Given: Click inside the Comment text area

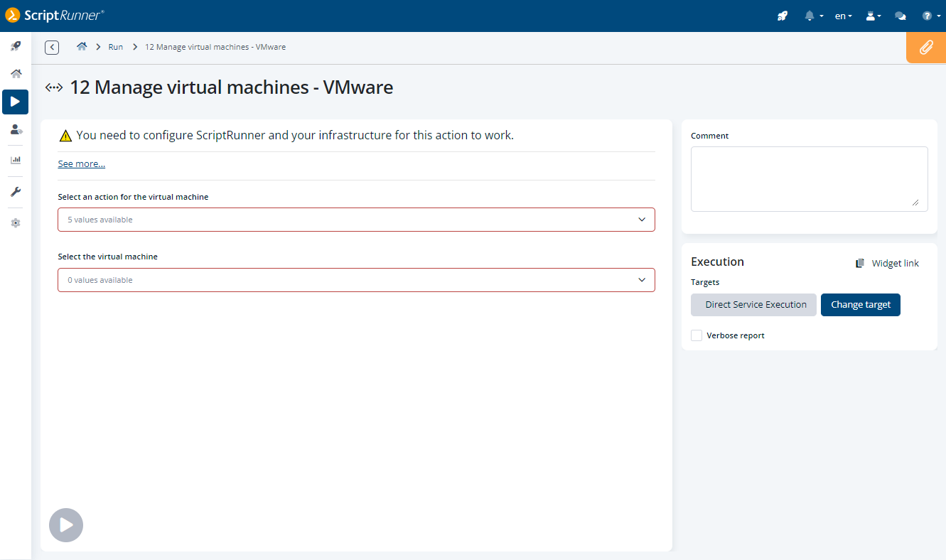Looking at the screenshot, I should pos(809,178).
